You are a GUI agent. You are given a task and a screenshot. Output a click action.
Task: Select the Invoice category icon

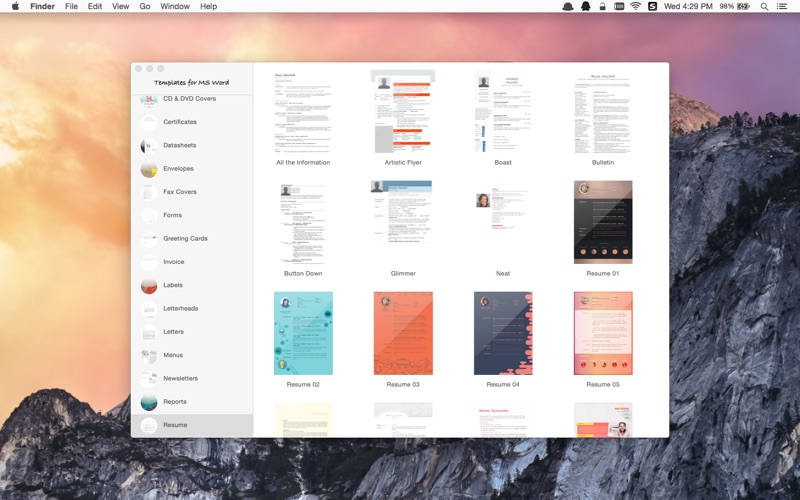pos(149,262)
